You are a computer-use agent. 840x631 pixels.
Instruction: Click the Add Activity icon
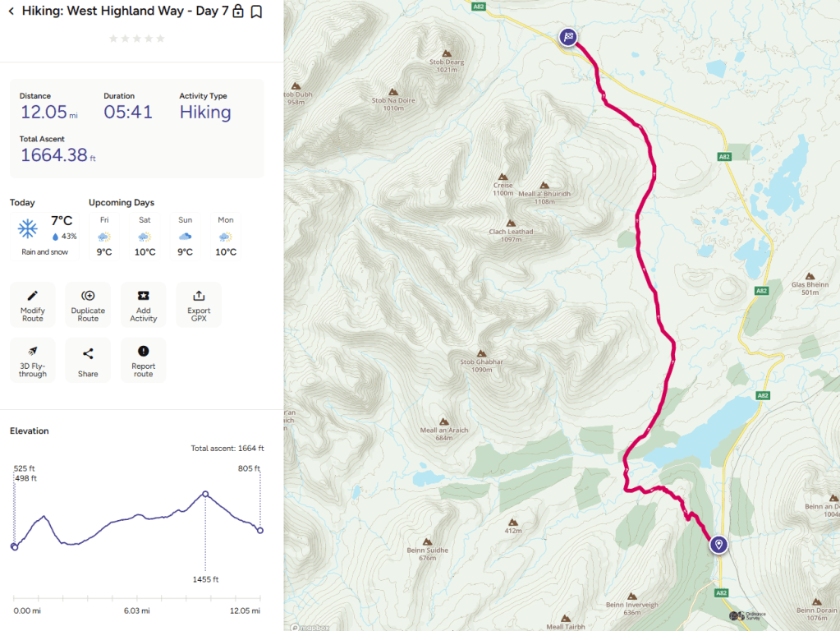[x=144, y=304]
